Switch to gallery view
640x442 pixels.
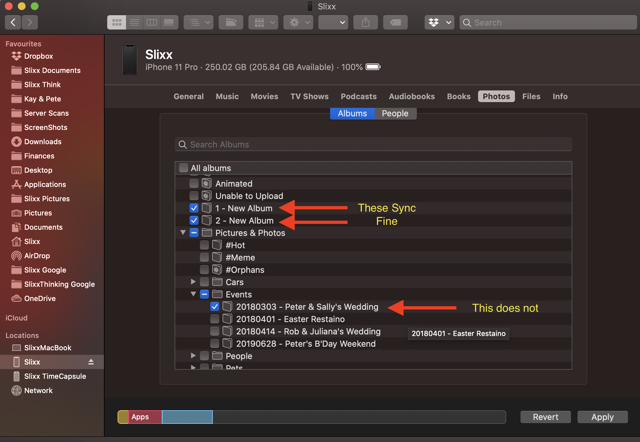(x=169, y=22)
